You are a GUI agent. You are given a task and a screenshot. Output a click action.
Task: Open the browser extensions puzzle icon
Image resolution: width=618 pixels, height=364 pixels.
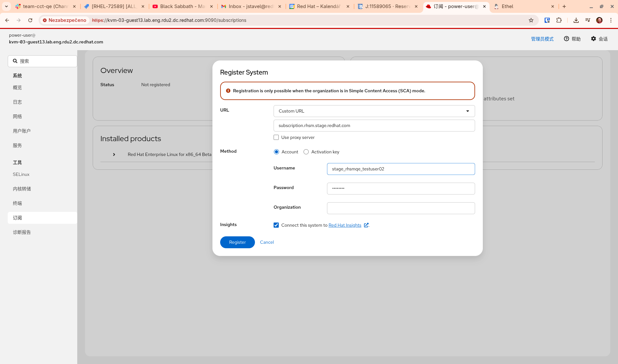[559, 20]
